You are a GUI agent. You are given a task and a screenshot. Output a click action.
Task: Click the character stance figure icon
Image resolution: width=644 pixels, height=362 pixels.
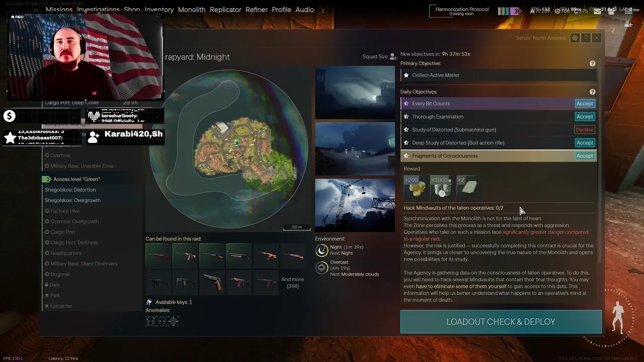point(617,317)
